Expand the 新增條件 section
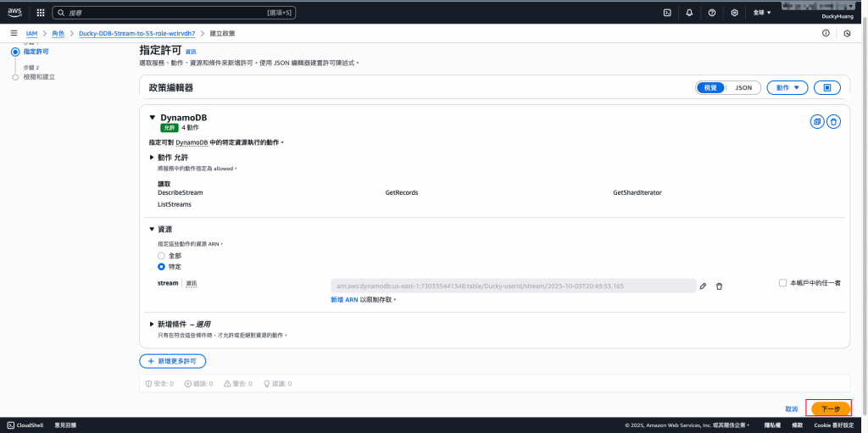The width and height of the screenshot is (868, 433). click(x=151, y=324)
